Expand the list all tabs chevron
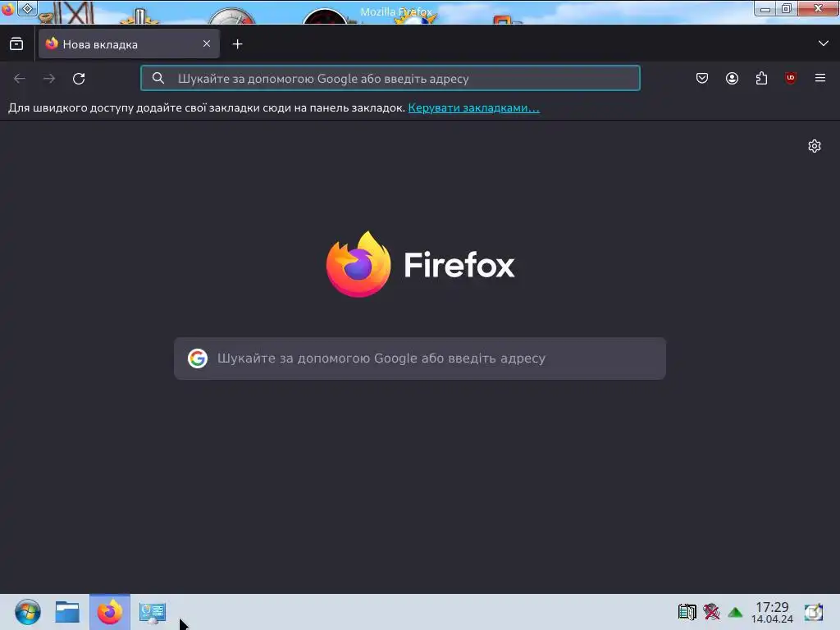Screen dimensions: 840x630 (824, 43)
